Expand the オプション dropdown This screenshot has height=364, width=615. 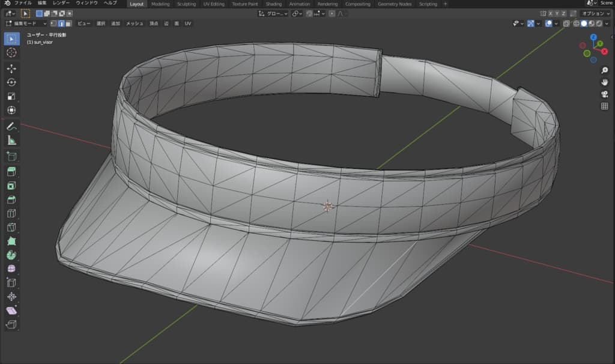pos(595,13)
